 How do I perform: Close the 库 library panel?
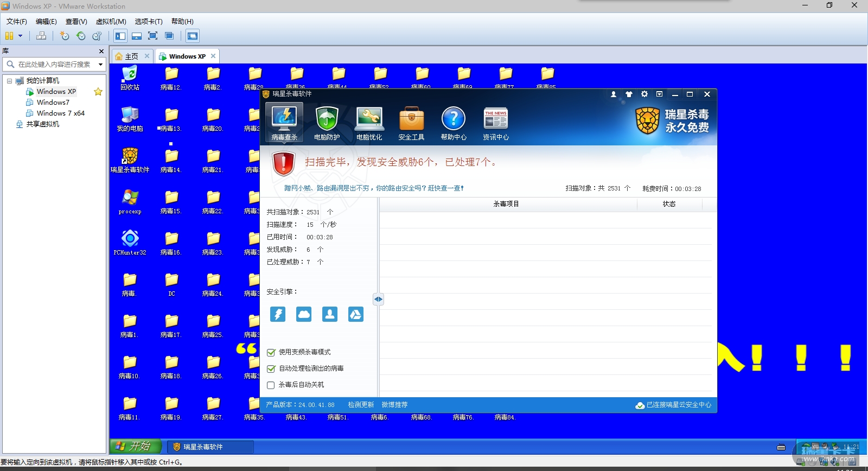tap(101, 51)
